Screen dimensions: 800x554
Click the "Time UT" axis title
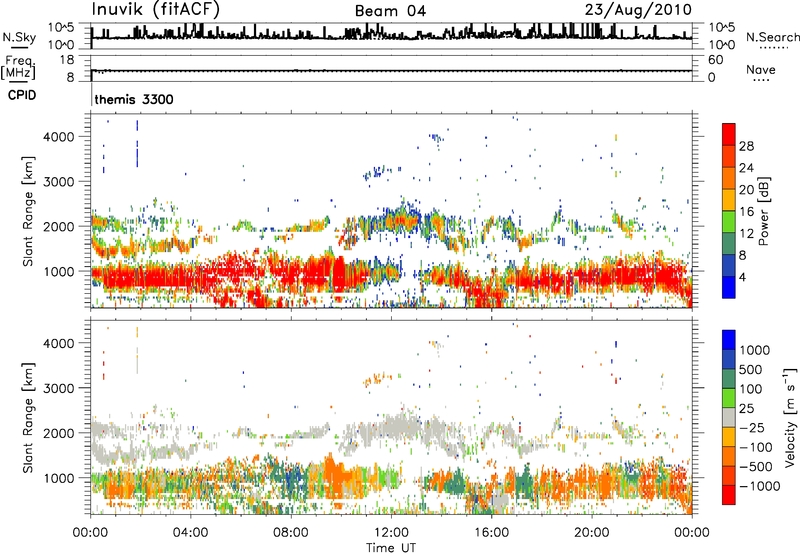pos(391,548)
